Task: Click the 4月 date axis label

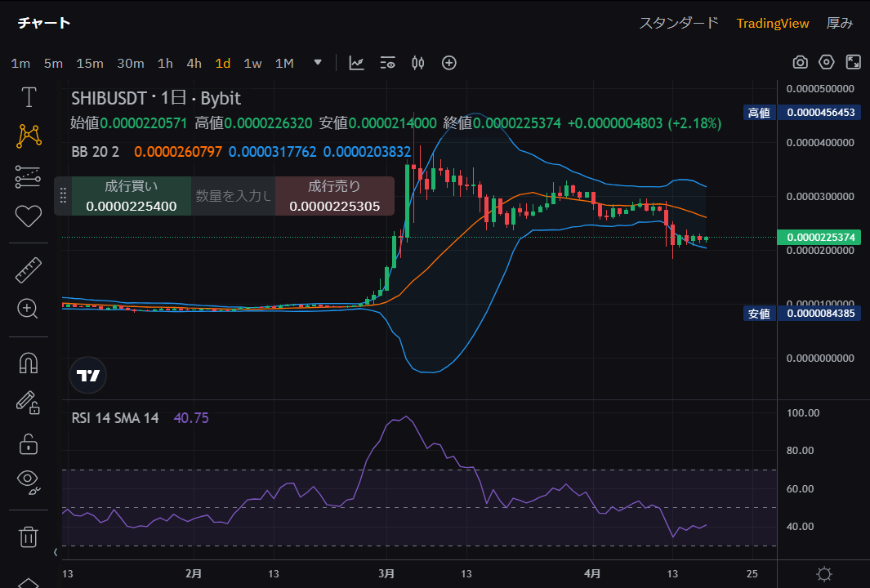Action: coord(592,573)
